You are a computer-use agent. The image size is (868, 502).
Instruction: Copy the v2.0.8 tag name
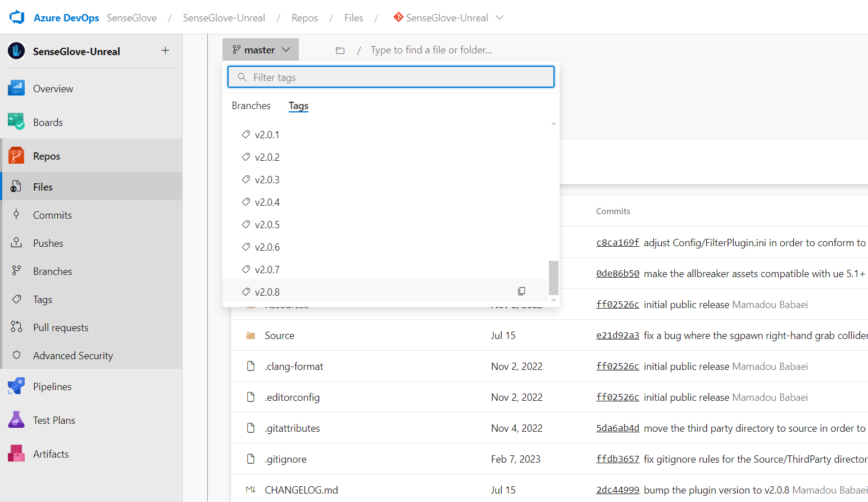[521, 291]
